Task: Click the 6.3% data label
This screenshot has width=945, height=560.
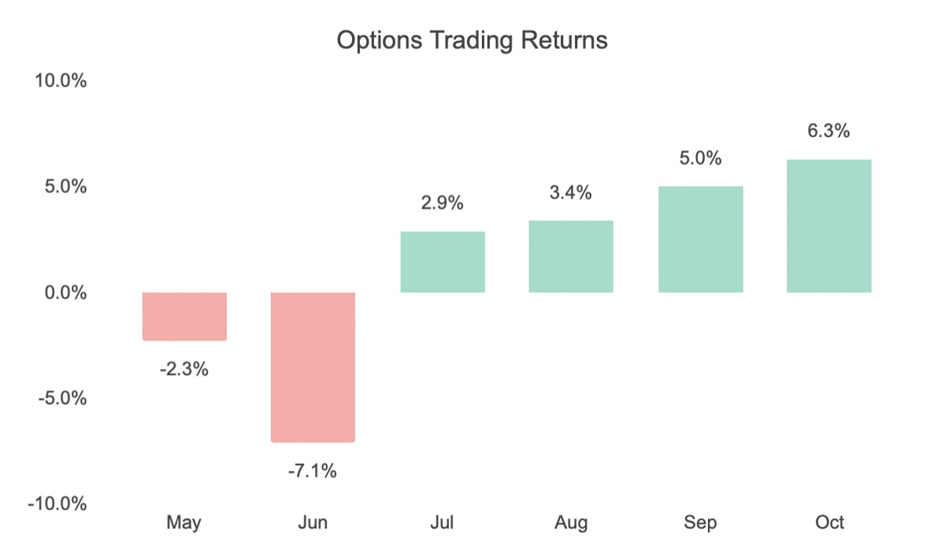Action: [x=828, y=132]
